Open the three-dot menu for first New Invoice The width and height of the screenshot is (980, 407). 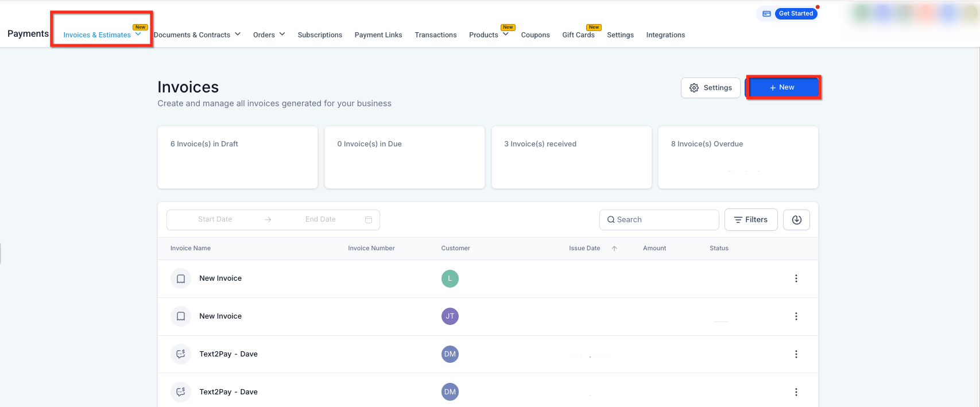tap(796, 278)
